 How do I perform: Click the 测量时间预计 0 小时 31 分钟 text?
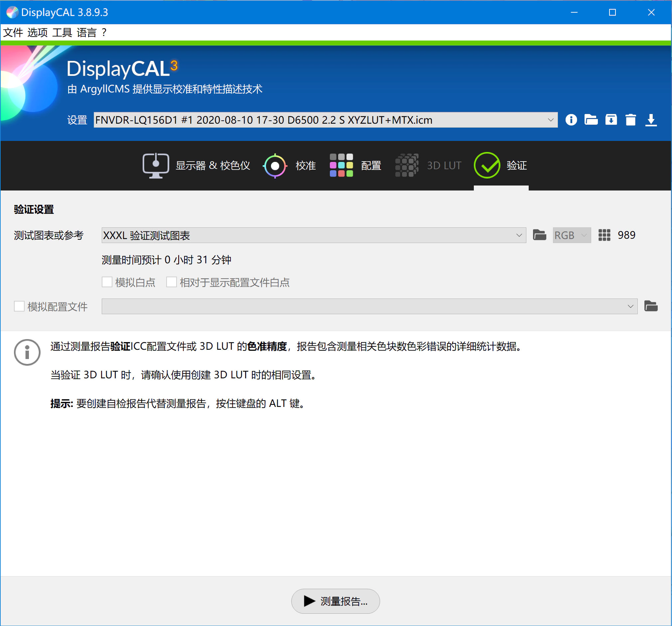click(166, 260)
